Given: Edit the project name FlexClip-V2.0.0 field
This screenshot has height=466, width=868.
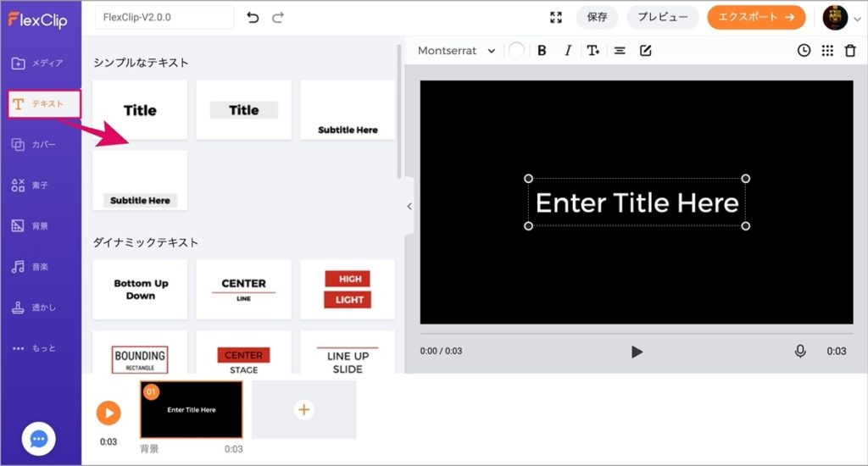Looking at the screenshot, I should pyautogui.click(x=164, y=17).
